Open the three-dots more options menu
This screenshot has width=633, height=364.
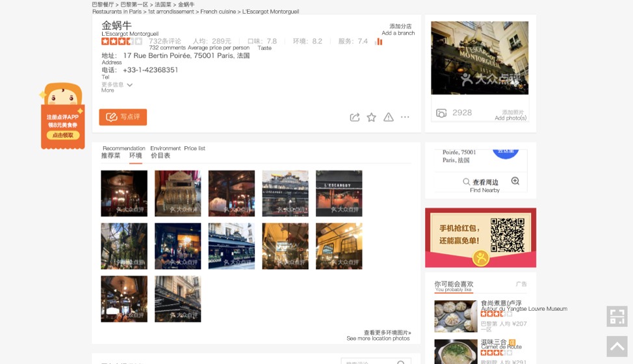click(405, 117)
